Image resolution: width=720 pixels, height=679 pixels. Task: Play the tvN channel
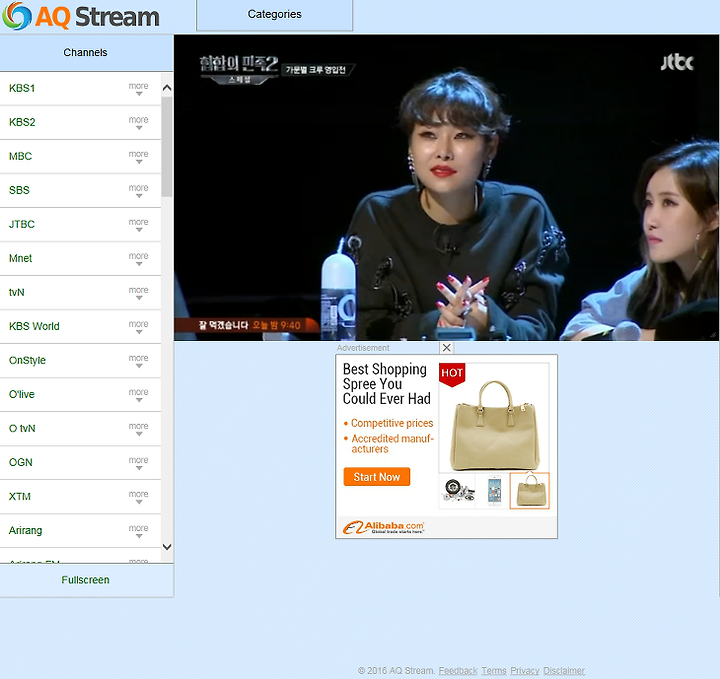pyautogui.click(x=17, y=292)
